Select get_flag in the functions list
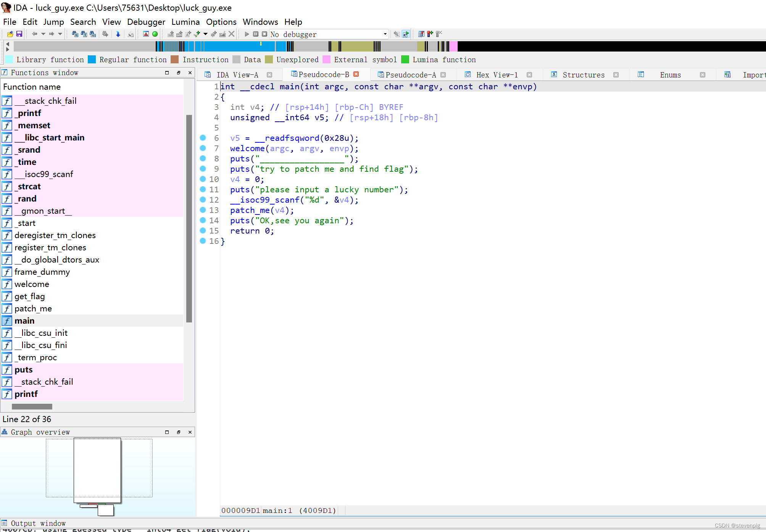The width and height of the screenshot is (766, 532). click(x=92, y=296)
